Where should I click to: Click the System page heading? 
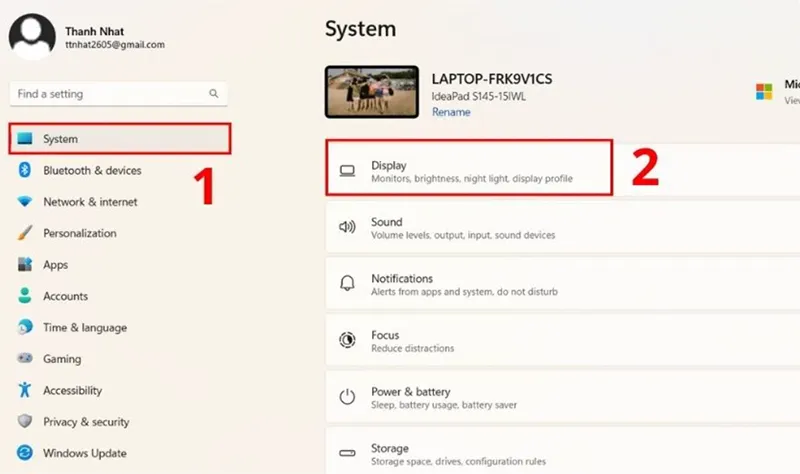pos(360,29)
